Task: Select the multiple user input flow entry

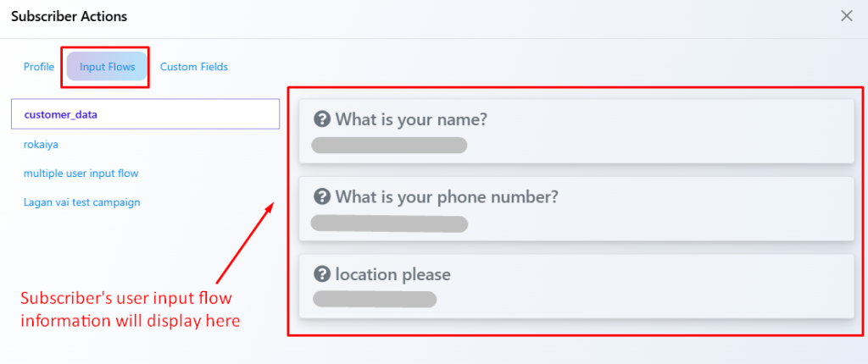Action: (x=81, y=174)
